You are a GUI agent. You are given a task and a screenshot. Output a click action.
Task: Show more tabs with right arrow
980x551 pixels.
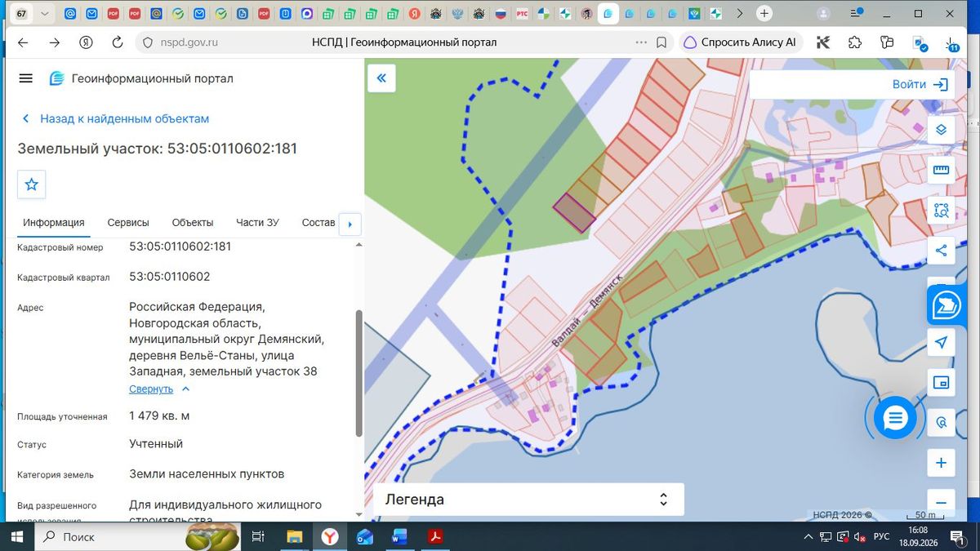350,224
